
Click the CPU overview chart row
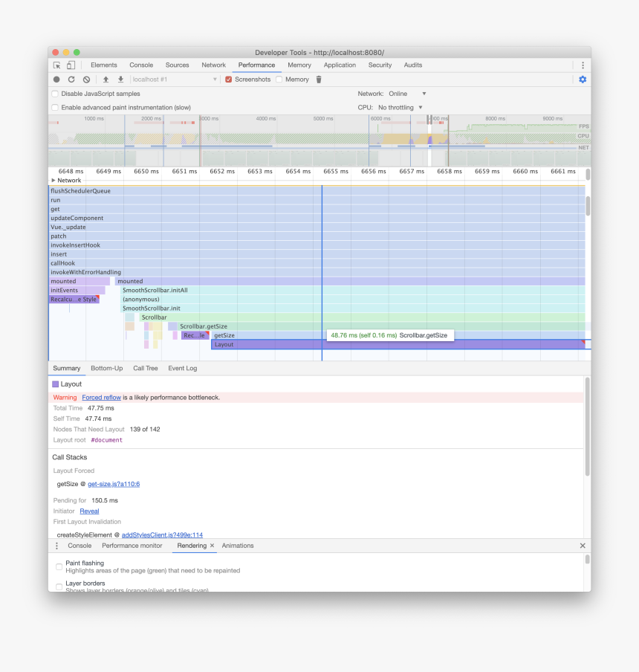319,138
